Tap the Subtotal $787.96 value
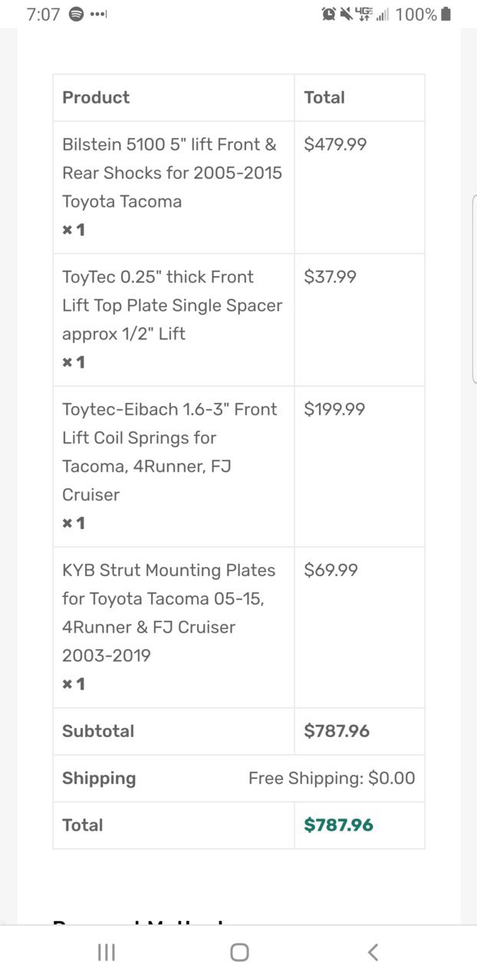Viewport: 477px width, 980px height. (337, 731)
